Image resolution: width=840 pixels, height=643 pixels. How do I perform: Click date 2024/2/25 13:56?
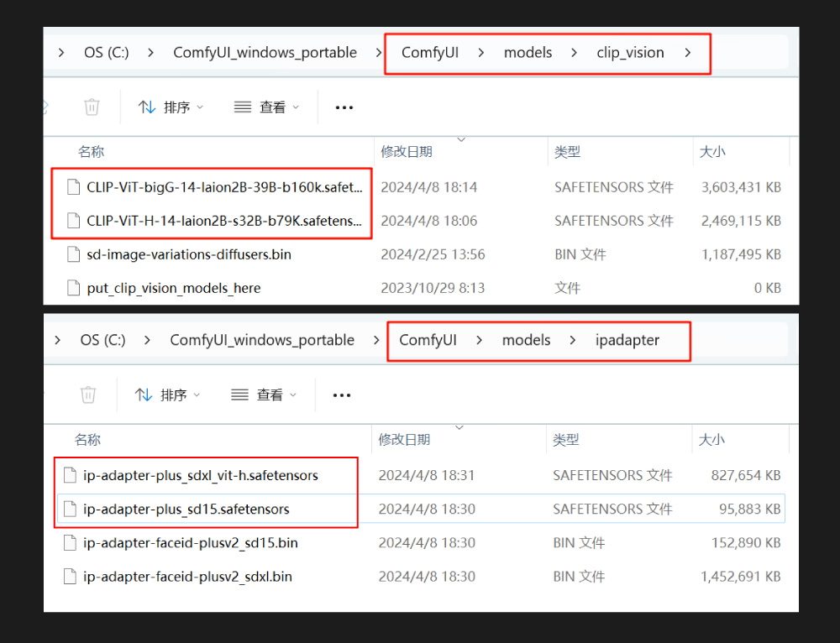[x=433, y=254]
